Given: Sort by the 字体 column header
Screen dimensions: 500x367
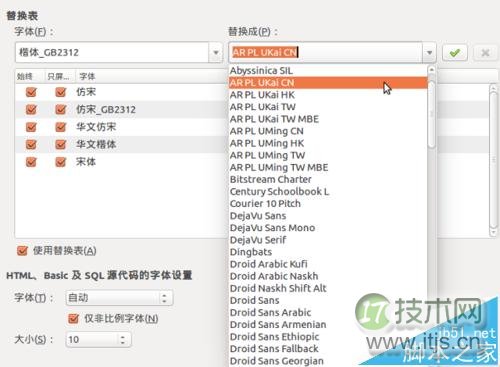Looking at the screenshot, I should click(x=87, y=76).
